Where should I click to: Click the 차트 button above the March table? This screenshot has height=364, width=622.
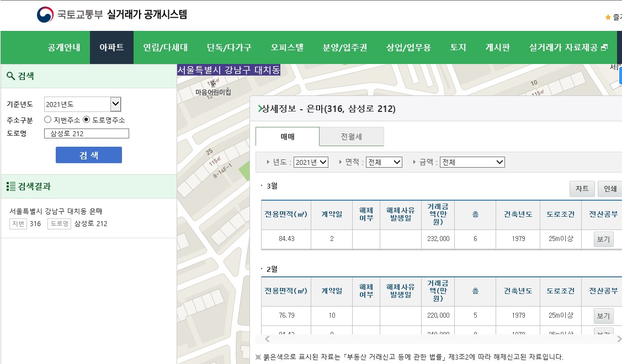(x=582, y=189)
